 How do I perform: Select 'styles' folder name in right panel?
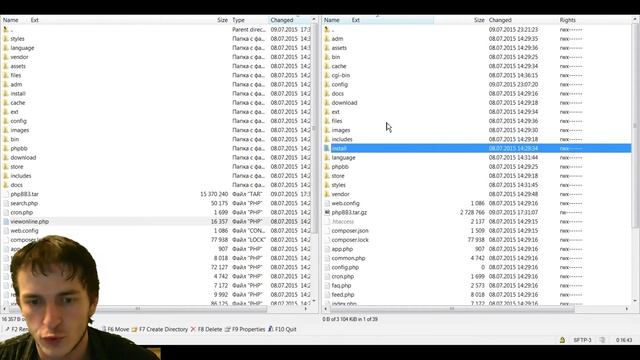pyautogui.click(x=338, y=185)
